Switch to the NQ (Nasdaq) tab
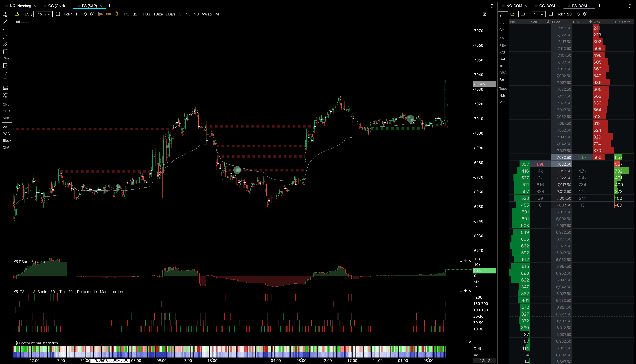 tap(20, 6)
